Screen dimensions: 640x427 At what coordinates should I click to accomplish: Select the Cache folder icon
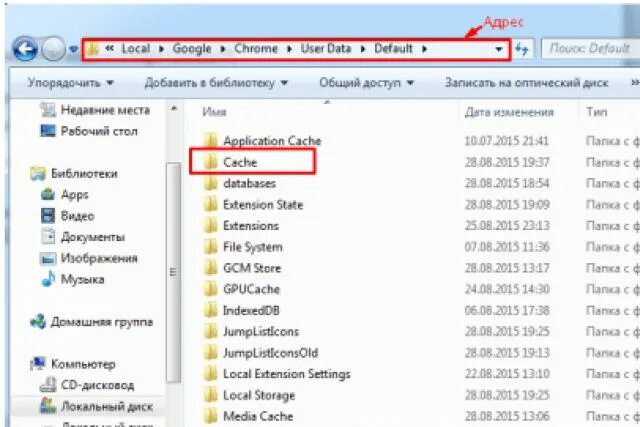(x=211, y=162)
